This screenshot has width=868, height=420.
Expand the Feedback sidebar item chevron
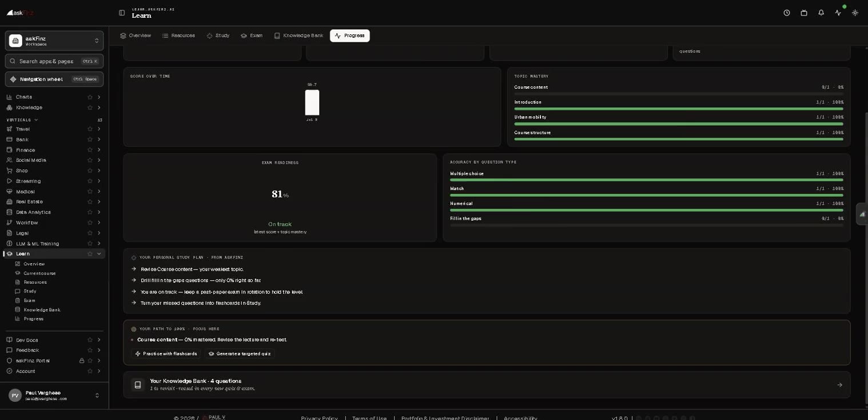[99, 350]
